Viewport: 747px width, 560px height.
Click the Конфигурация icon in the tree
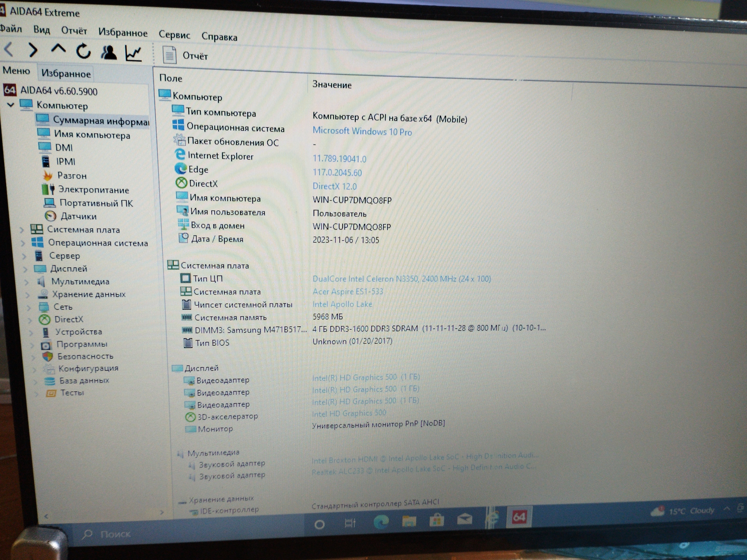tap(49, 369)
